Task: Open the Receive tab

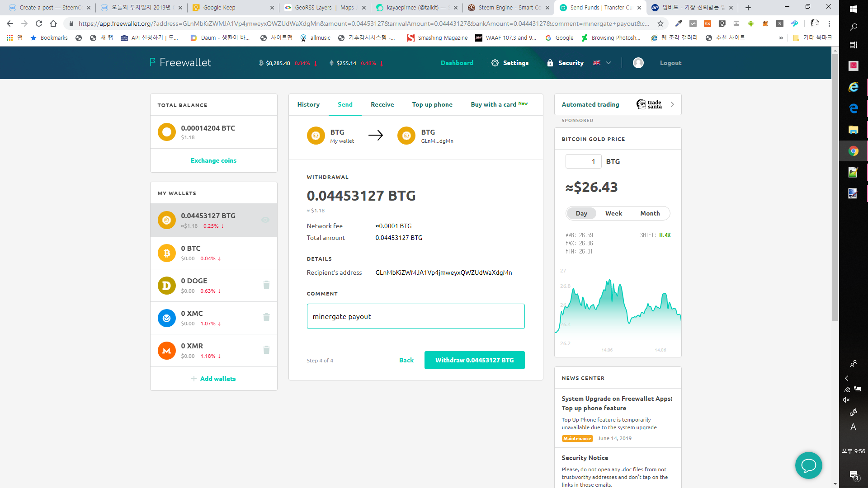Action: pyautogui.click(x=382, y=104)
